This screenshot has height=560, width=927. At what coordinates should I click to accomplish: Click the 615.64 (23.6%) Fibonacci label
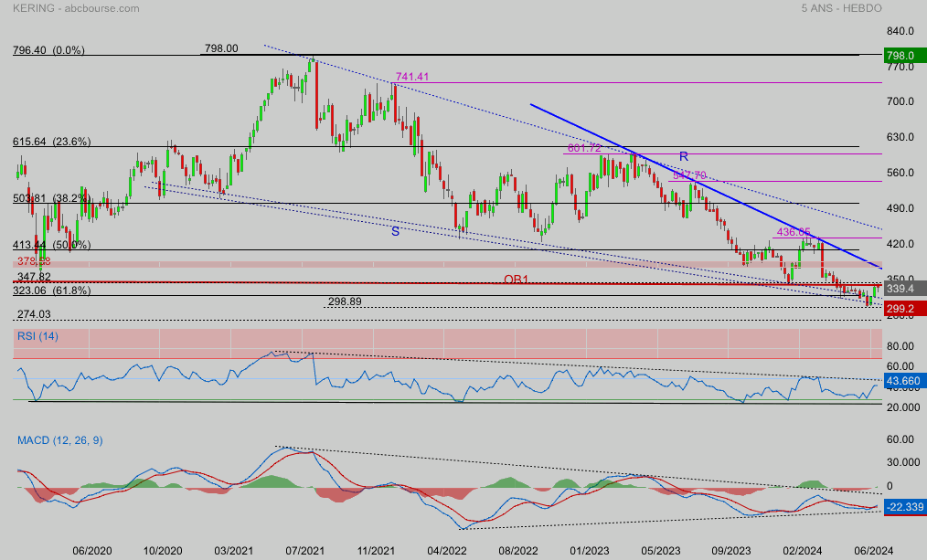[x=51, y=142]
